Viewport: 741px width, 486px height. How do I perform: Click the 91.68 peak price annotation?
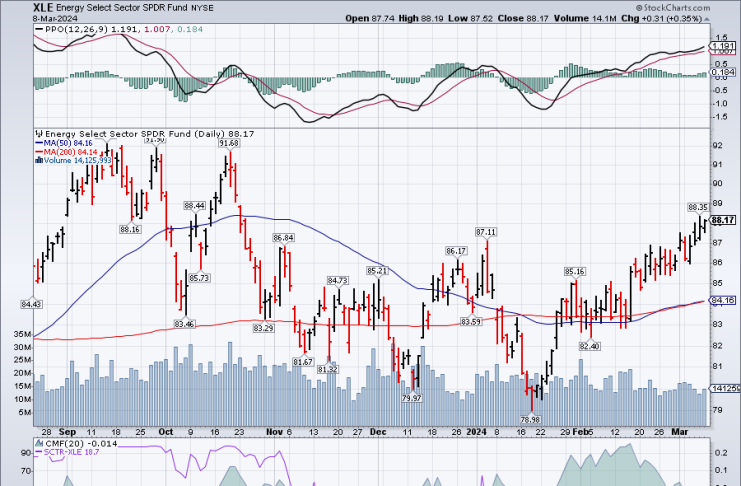tap(229, 144)
